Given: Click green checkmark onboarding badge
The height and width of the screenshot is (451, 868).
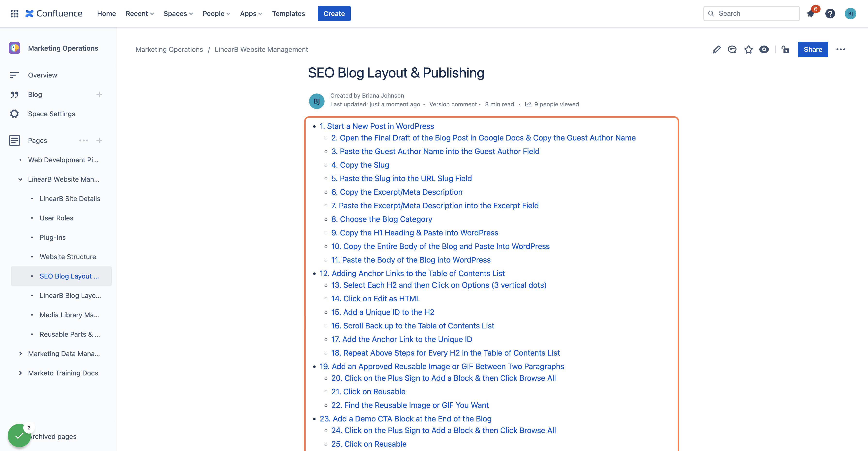Looking at the screenshot, I should pos(19,435).
